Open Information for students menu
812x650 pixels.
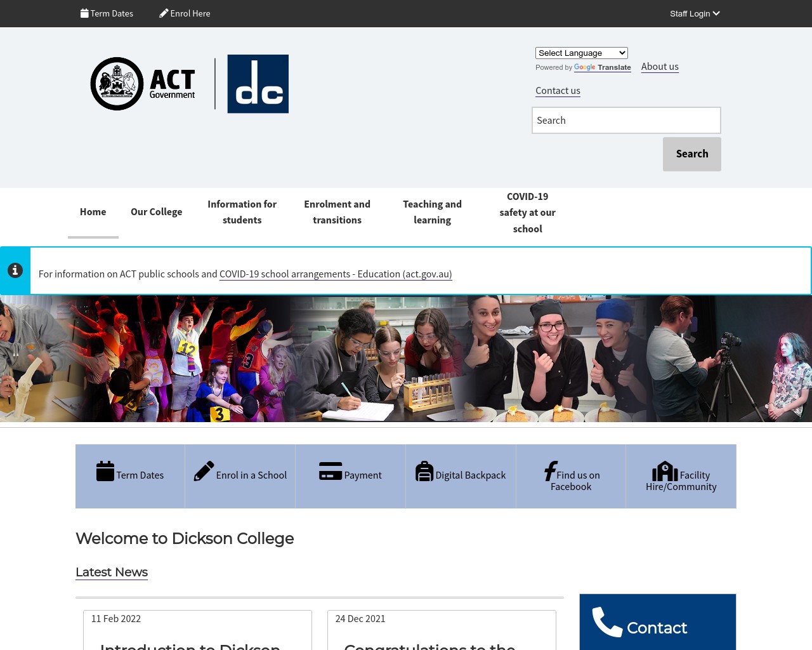pos(242,212)
